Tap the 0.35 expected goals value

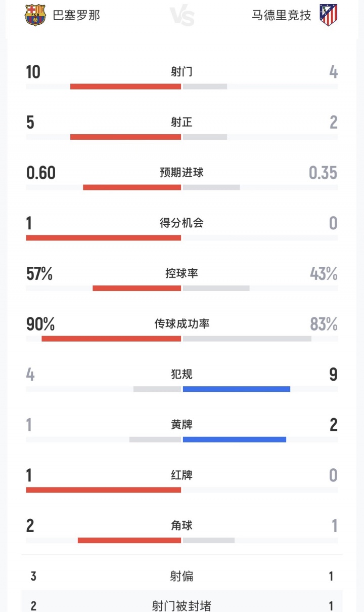pos(323,173)
